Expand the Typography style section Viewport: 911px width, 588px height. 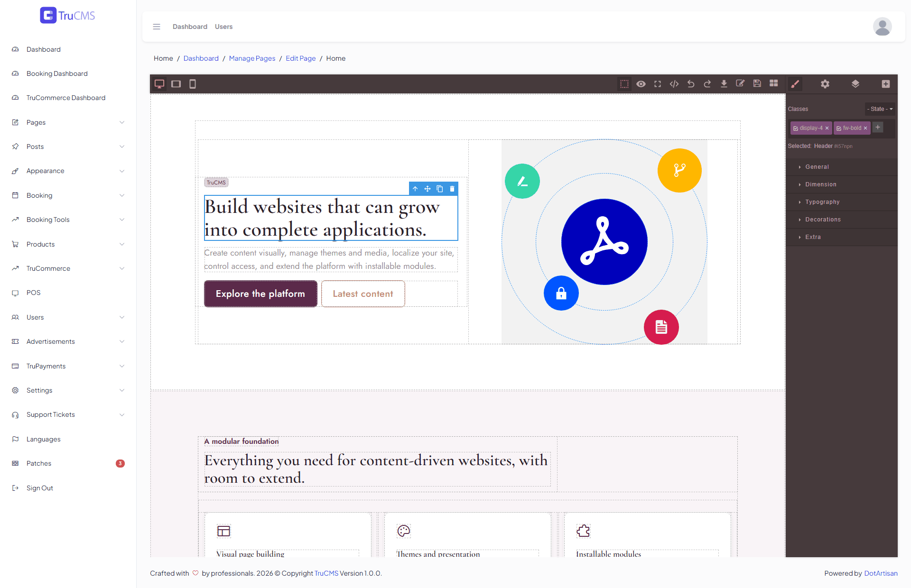click(x=842, y=202)
